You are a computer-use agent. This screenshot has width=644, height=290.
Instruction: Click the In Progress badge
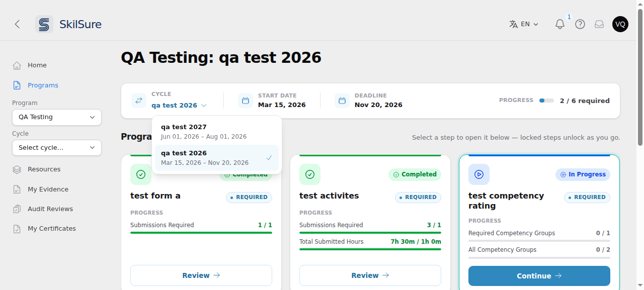[583, 174]
